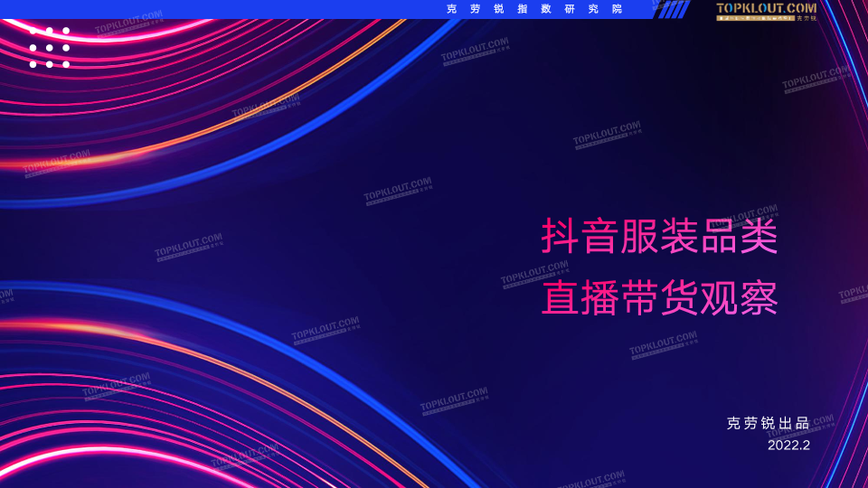The width and height of the screenshot is (868, 488).
Task: Click the gold tagline strip under logo
Action: pos(755,17)
